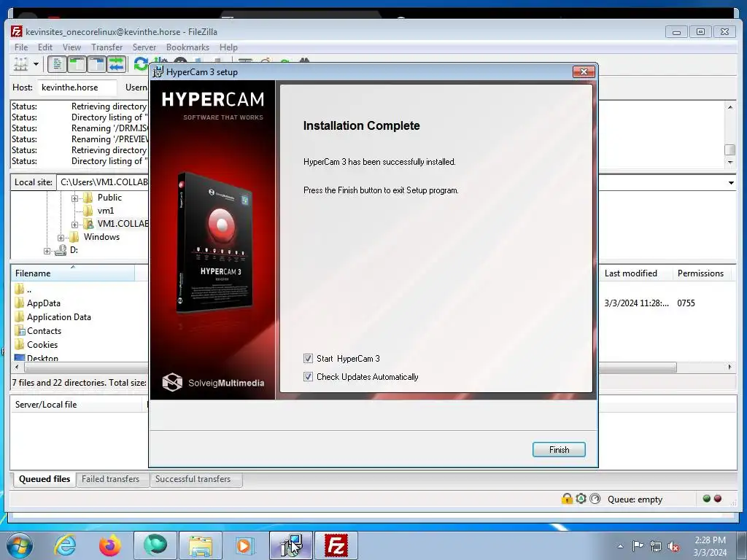Launch Internet Explorer from taskbar
Viewport: 747px width, 560px height.
point(65,545)
